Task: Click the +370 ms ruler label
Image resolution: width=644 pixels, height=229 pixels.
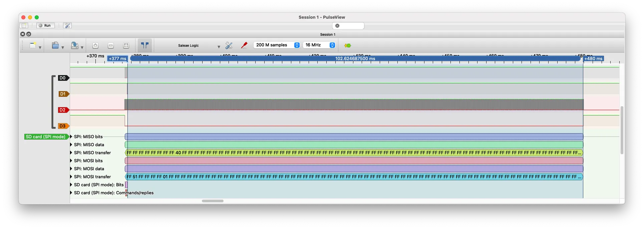Action: pyautogui.click(x=95, y=56)
